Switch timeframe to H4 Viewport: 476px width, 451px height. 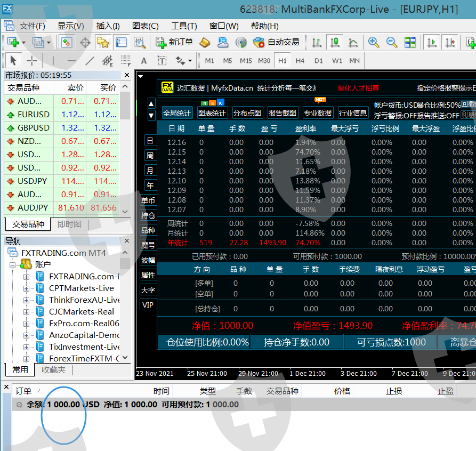[300, 61]
